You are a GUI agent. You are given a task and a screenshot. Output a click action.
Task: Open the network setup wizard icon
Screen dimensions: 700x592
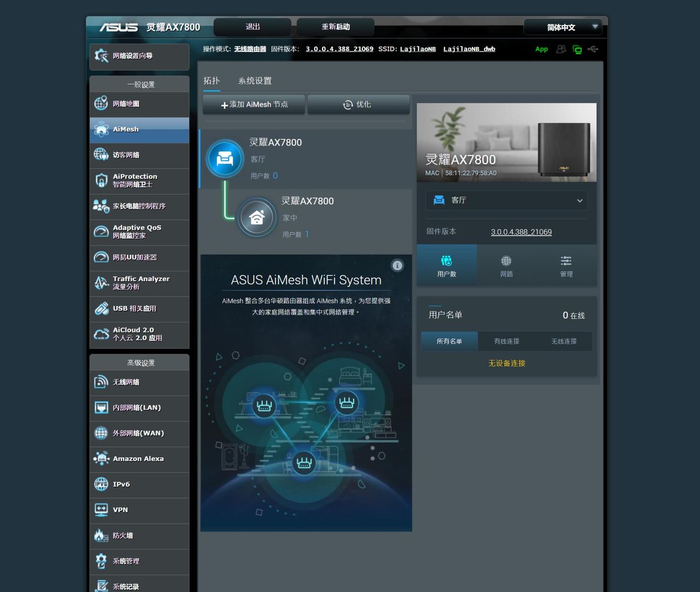pyautogui.click(x=101, y=56)
